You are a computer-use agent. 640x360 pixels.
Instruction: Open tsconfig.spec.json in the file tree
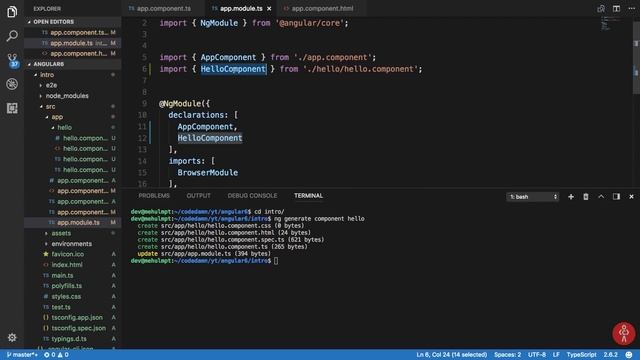[73, 328]
